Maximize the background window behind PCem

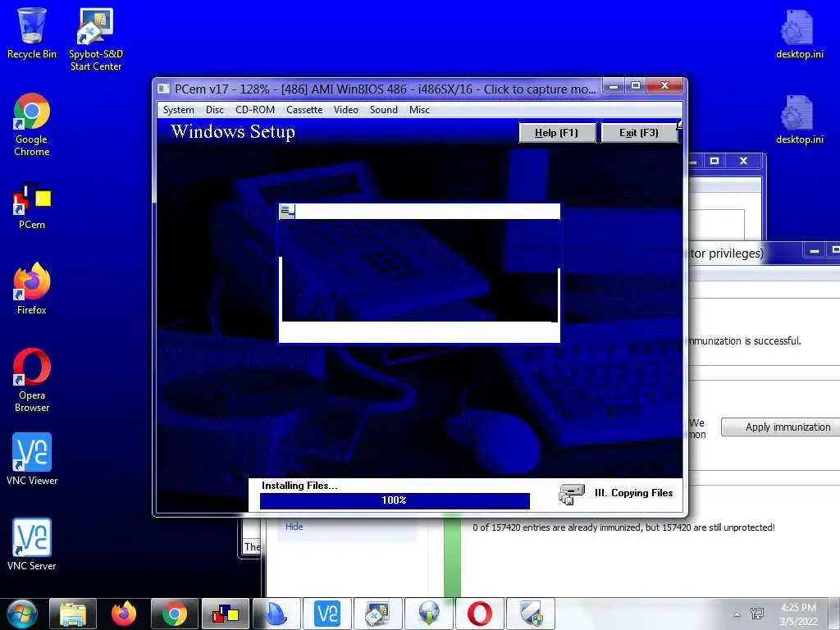click(714, 161)
